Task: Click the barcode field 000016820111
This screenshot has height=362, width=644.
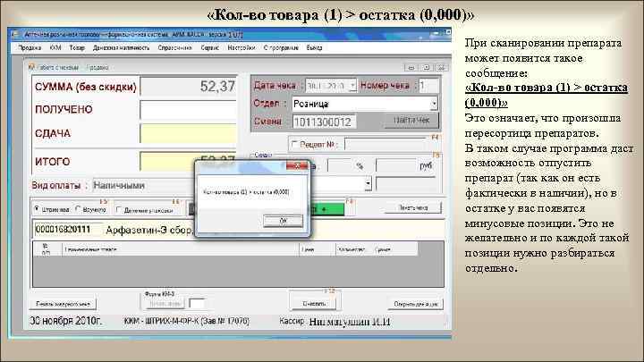Action: coord(68,230)
